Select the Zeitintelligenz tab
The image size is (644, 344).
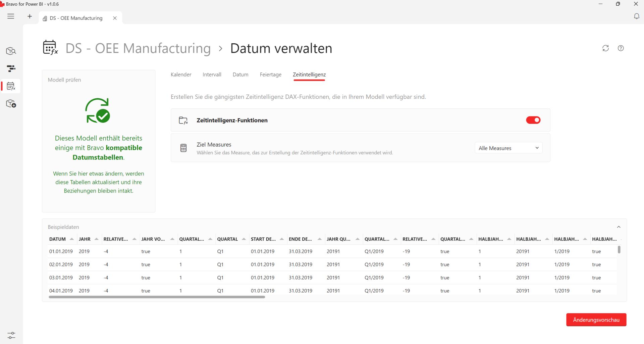pyautogui.click(x=309, y=75)
